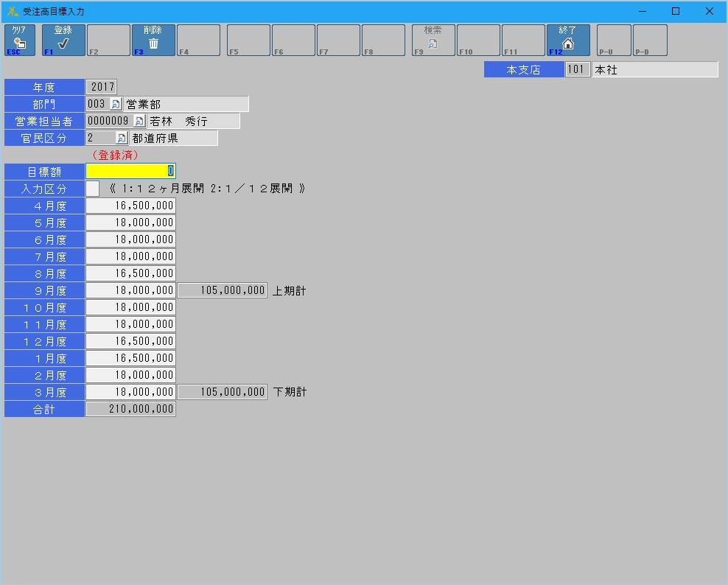Viewport: 728px width, 585px height.
Task: Click the 年度 2017 year field
Action: click(102, 88)
